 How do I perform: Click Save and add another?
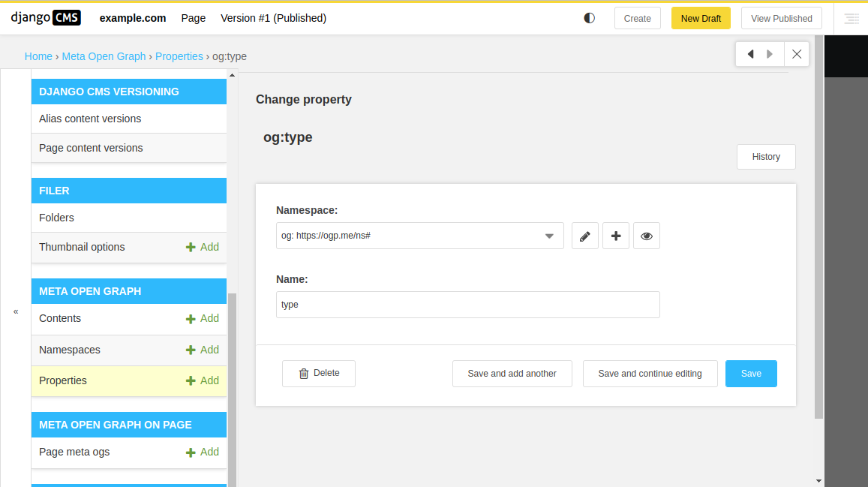click(512, 374)
